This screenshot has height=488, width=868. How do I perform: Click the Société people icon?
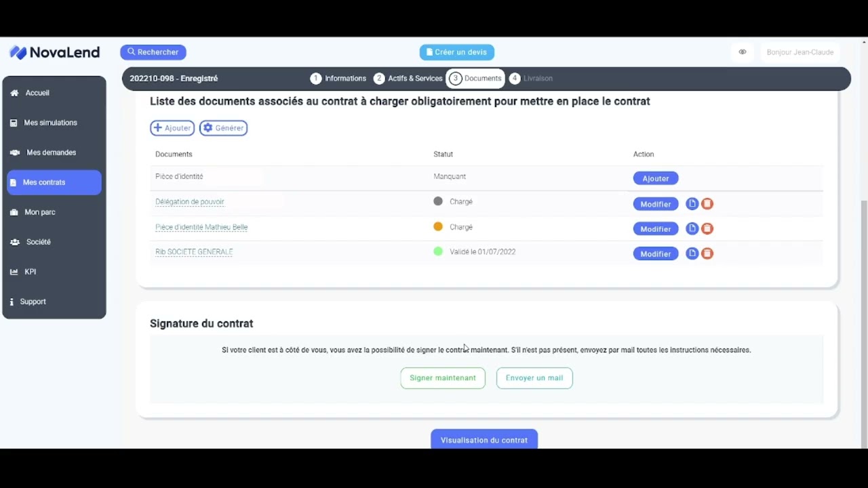coord(15,242)
